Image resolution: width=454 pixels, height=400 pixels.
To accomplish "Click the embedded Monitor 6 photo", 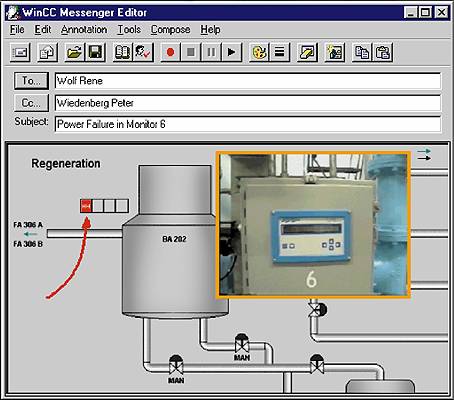I will click(x=313, y=224).
